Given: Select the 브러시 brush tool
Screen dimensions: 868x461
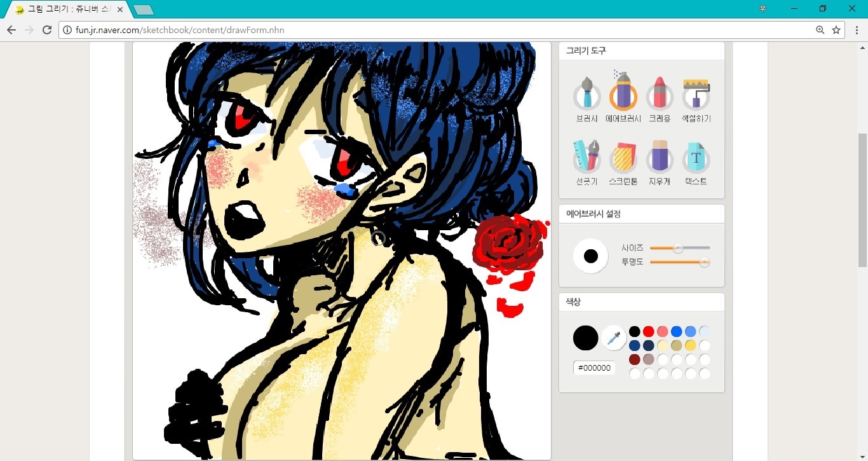Looking at the screenshot, I should tap(587, 97).
